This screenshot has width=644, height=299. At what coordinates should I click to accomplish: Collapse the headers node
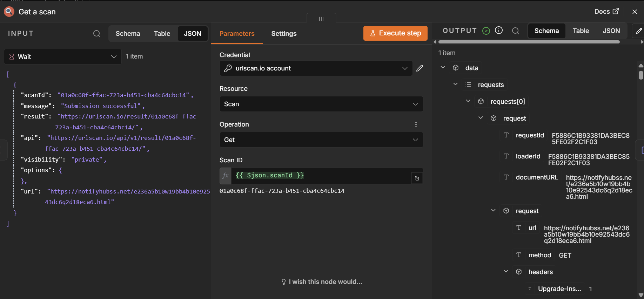(x=506, y=271)
